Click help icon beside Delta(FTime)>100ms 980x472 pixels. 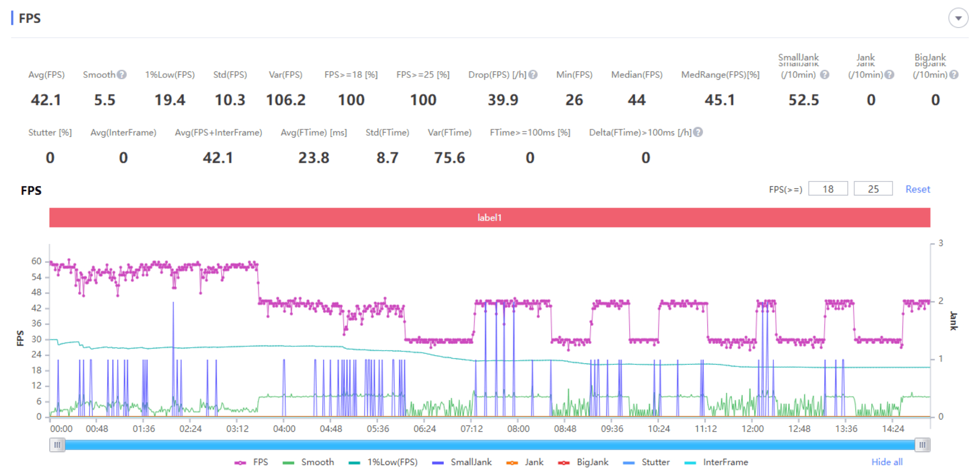click(x=698, y=132)
